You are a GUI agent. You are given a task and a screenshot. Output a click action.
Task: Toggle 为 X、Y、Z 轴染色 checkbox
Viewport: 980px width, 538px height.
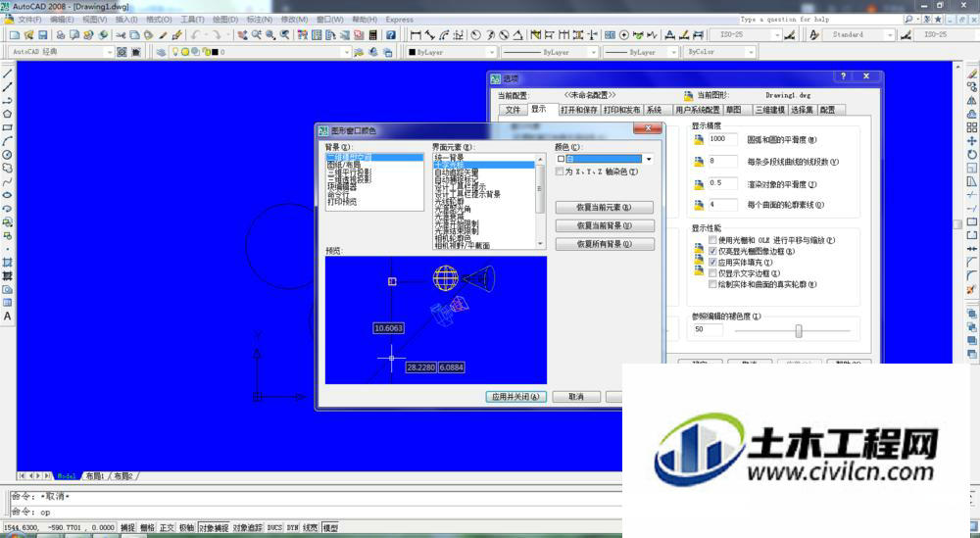(x=560, y=171)
